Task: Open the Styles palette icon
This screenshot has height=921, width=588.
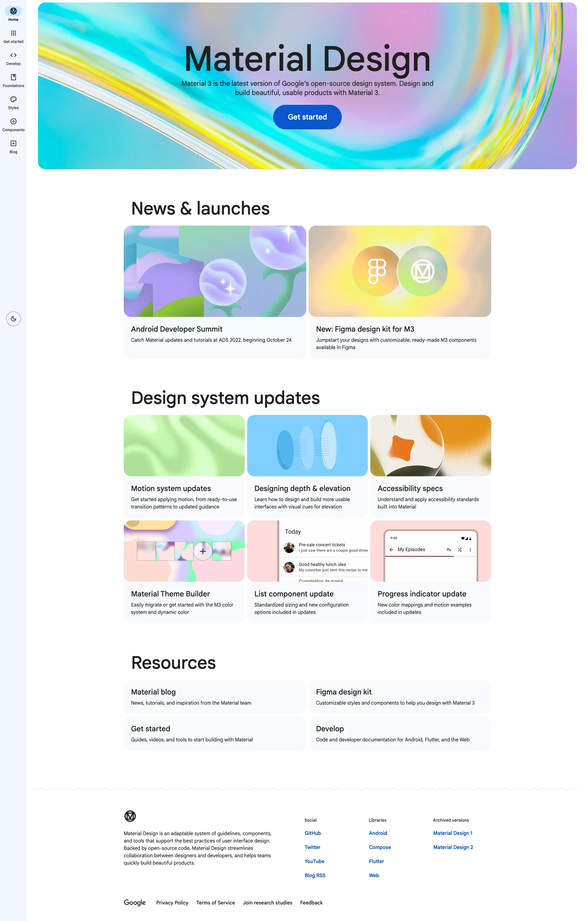Action: (13, 99)
